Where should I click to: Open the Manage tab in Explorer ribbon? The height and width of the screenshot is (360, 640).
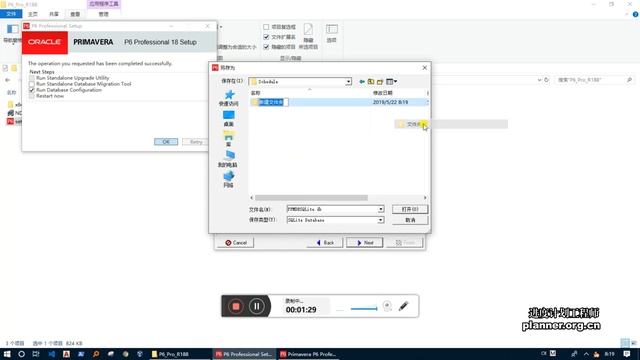[104, 14]
